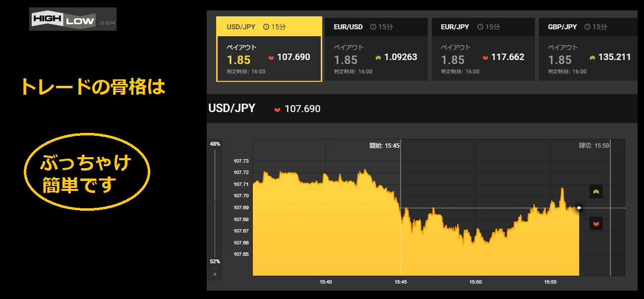Click the clock icon on the EUR/USD card
This screenshot has width=644, height=299.
[373, 27]
